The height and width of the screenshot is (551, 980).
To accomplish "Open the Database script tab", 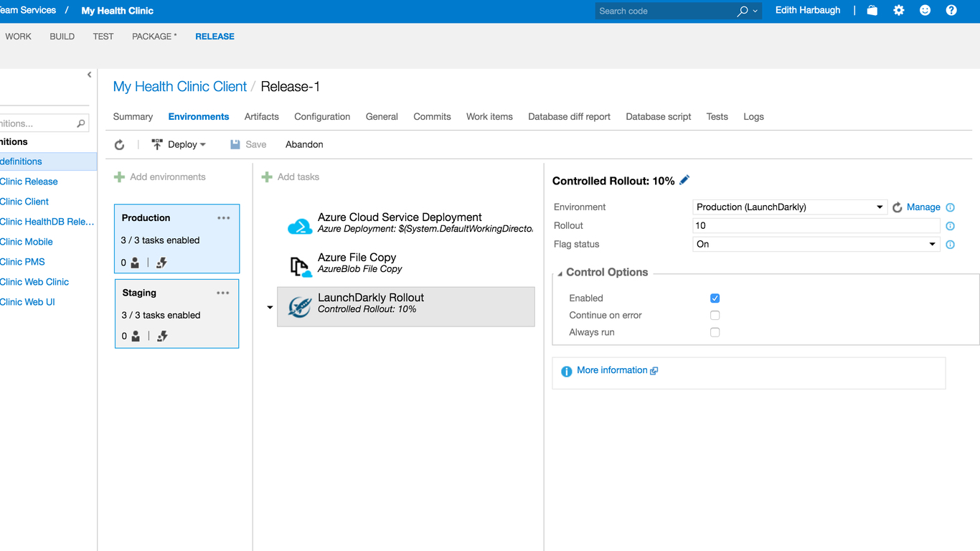I will click(x=659, y=117).
